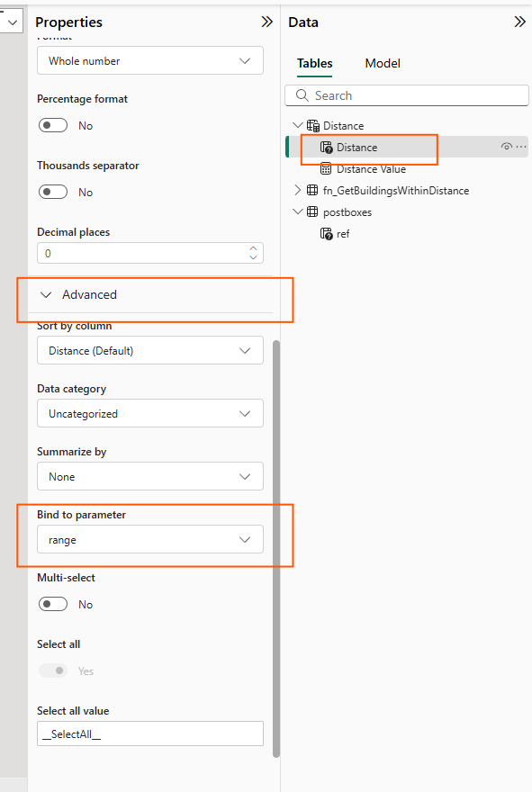Open the Summarize by dropdown
Viewport: 532px width, 792px height.
[150, 476]
